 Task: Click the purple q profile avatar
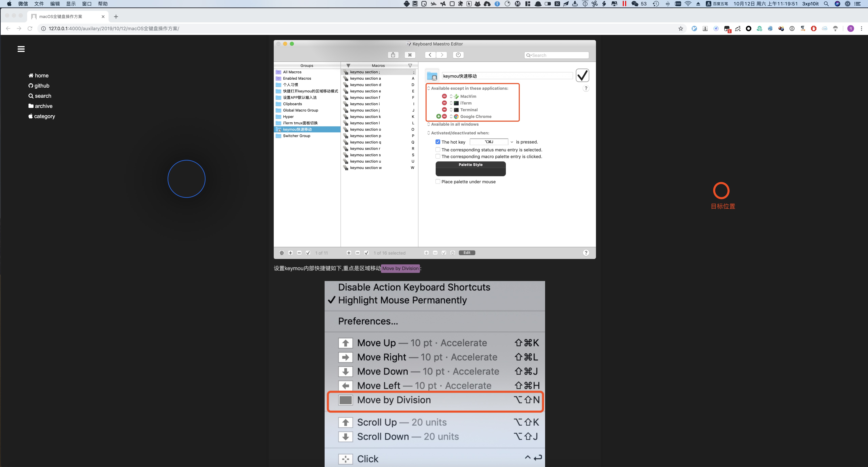pyautogui.click(x=851, y=29)
